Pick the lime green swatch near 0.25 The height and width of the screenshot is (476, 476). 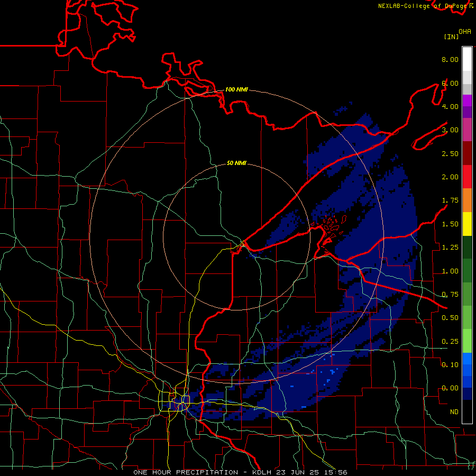[467, 341]
